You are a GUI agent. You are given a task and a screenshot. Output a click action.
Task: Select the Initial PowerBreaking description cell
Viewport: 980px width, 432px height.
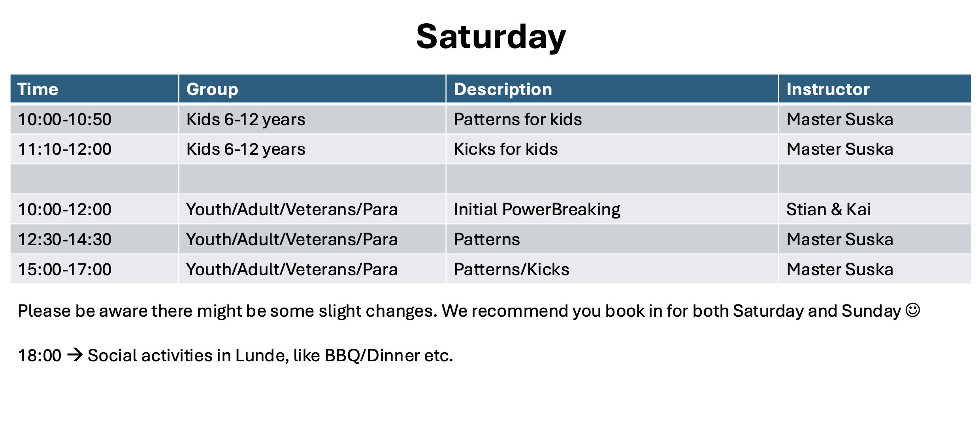tap(612, 209)
